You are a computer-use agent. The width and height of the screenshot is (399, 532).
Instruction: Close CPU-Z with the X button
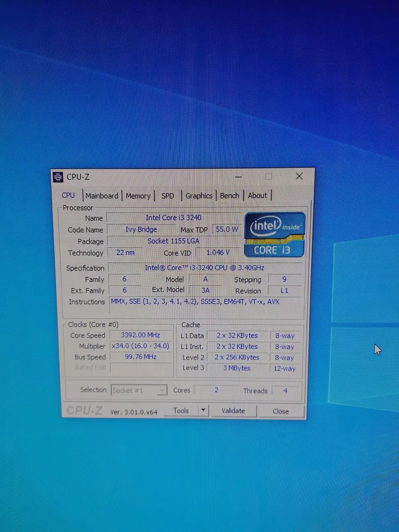[x=299, y=176]
